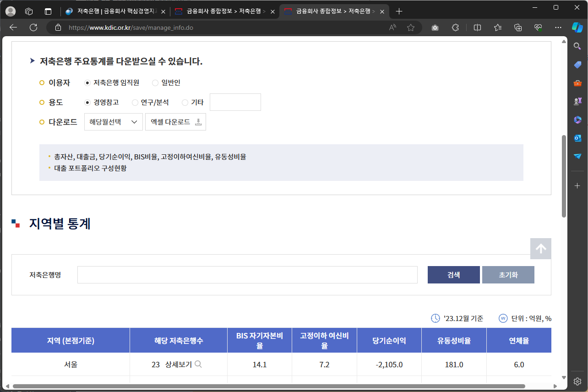Go back with the back arrow
The height and width of the screenshot is (392, 588).
(x=13, y=27)
